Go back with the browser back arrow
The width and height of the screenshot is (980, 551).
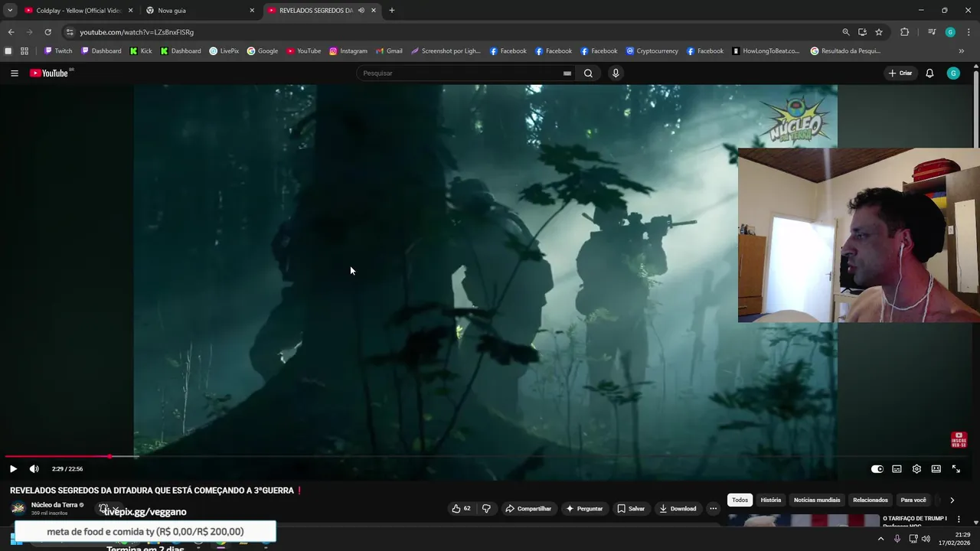(11, 32)
